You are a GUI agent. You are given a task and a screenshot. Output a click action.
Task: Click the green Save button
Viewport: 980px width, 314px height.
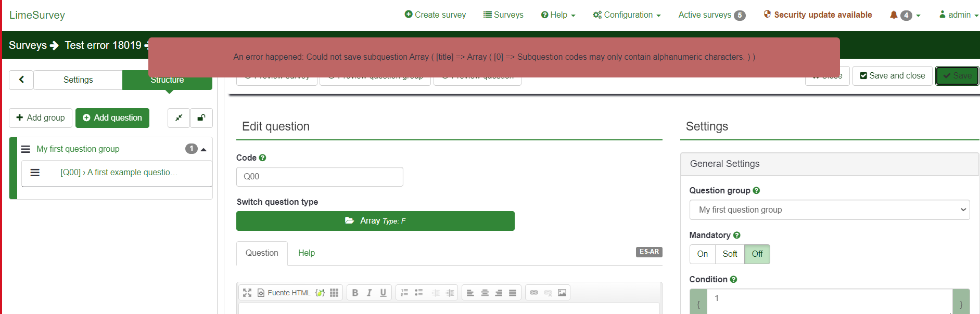pos(957,76)
